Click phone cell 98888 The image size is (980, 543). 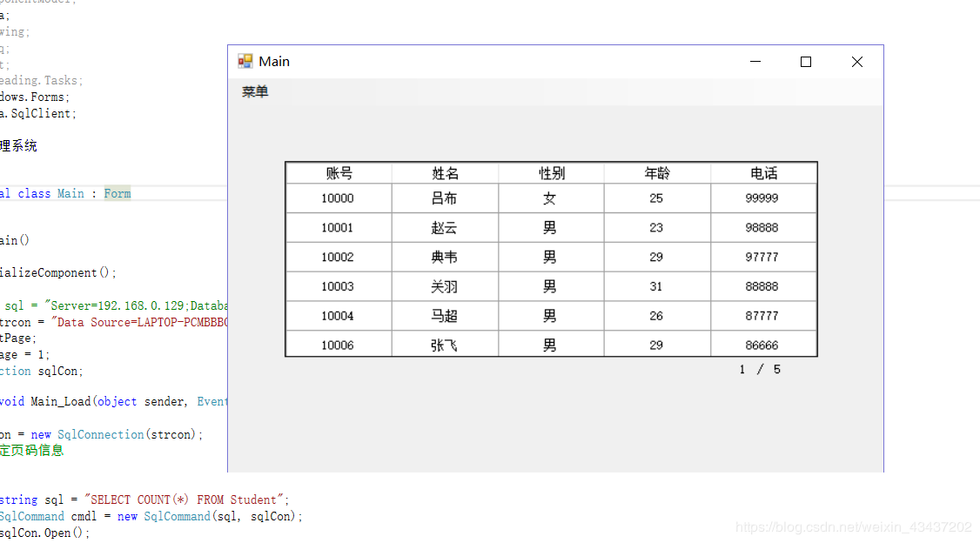(x=763, y=227)
